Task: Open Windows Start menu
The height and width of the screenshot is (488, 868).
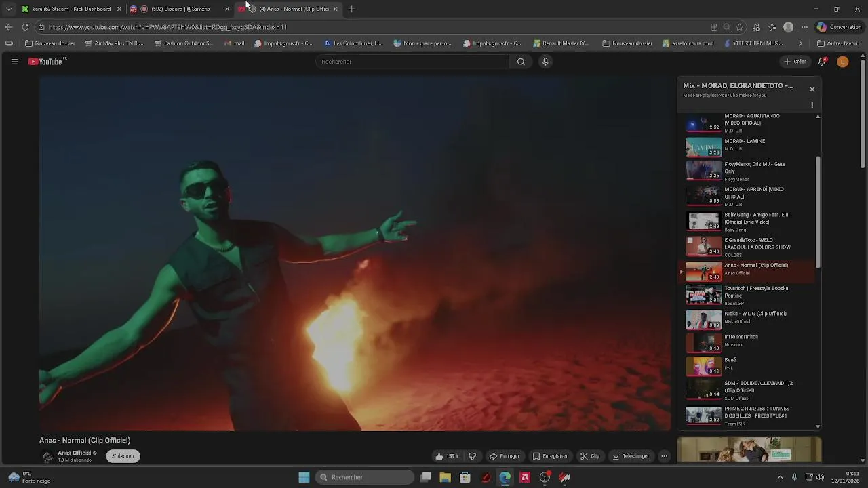Action: pos(304,477)
